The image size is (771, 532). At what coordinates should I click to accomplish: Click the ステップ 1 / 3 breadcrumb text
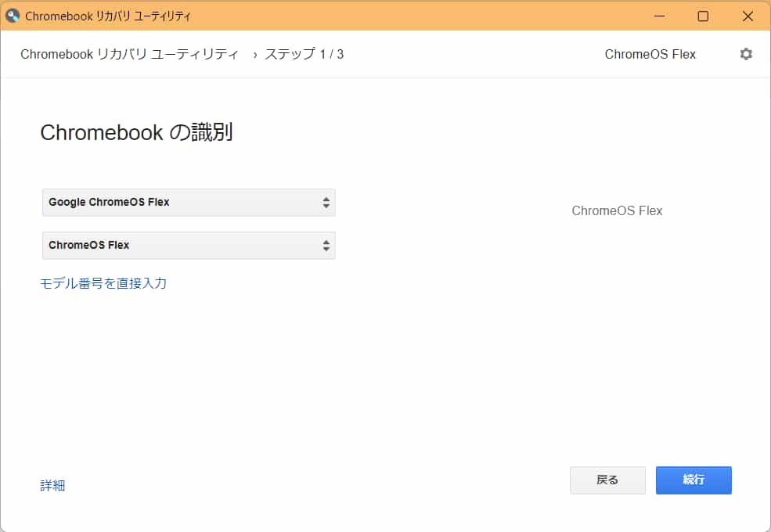[304, 54]
